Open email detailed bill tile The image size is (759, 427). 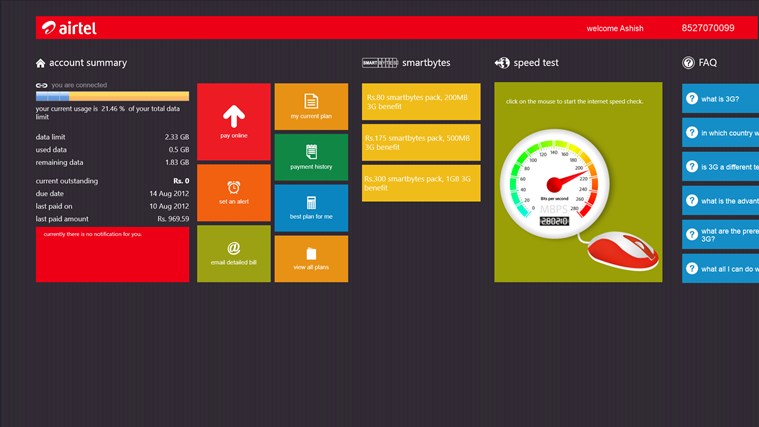(x=233, y=253)
